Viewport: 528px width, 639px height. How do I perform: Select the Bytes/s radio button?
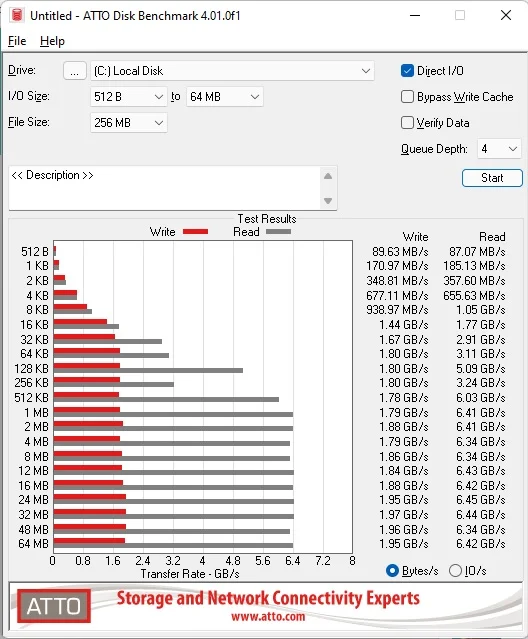392,571
